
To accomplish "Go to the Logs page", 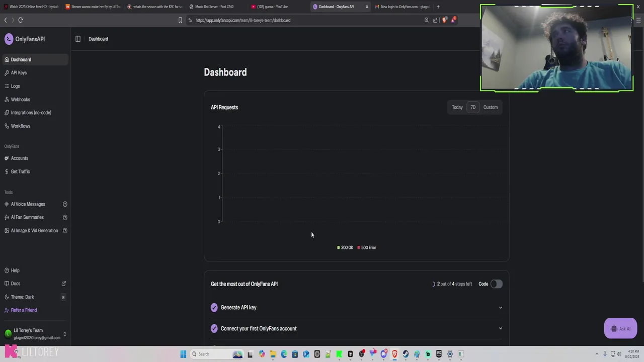I will (x=34, y=86).
